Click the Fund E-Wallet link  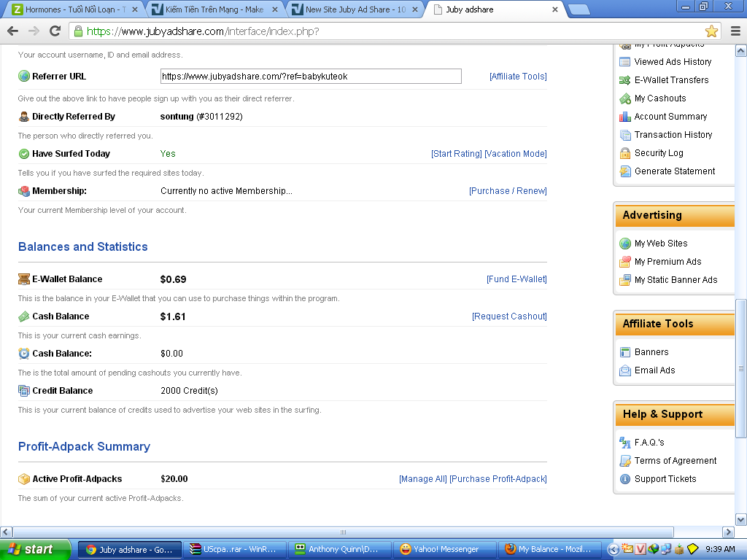point(516,279)
